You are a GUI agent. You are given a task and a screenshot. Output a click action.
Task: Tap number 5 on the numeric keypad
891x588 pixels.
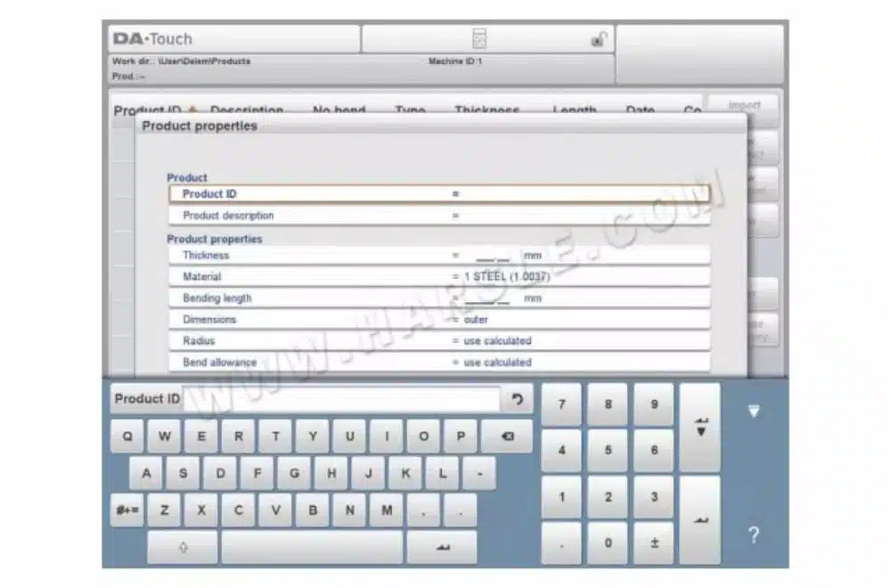pos(608,451)
